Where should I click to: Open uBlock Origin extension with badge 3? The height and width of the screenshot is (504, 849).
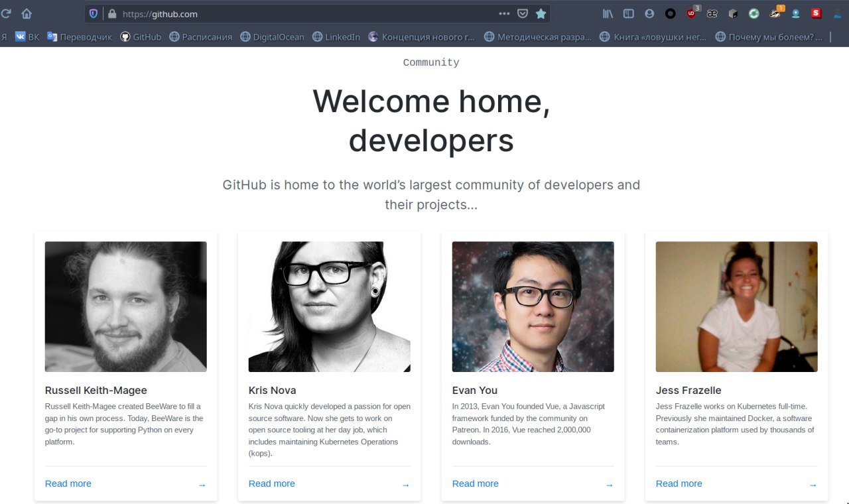692,13
